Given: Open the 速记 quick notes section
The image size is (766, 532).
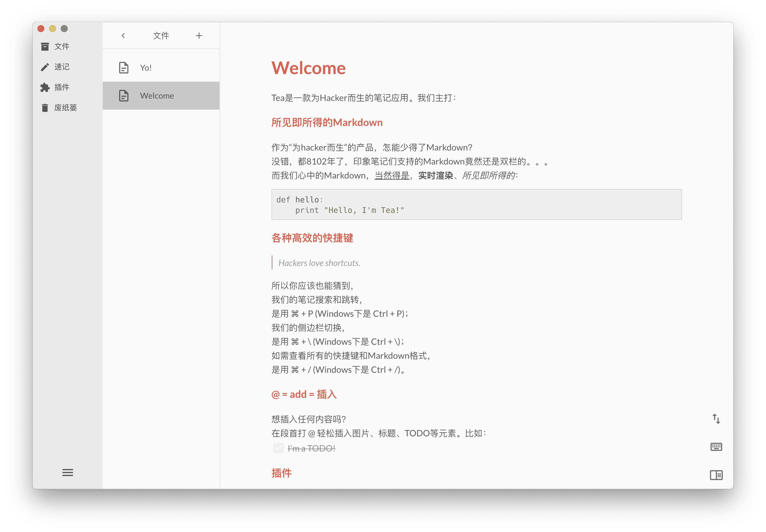Looking at the screenshot, I should click(62, 67).
